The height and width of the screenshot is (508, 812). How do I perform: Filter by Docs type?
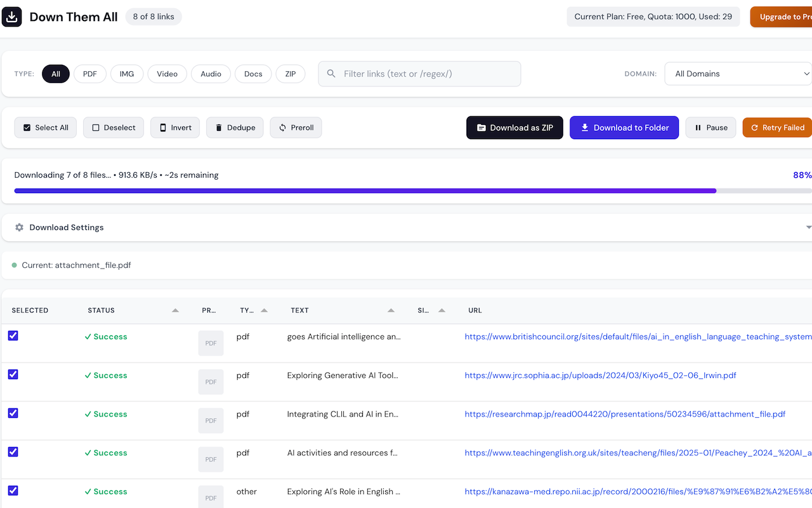253,74
